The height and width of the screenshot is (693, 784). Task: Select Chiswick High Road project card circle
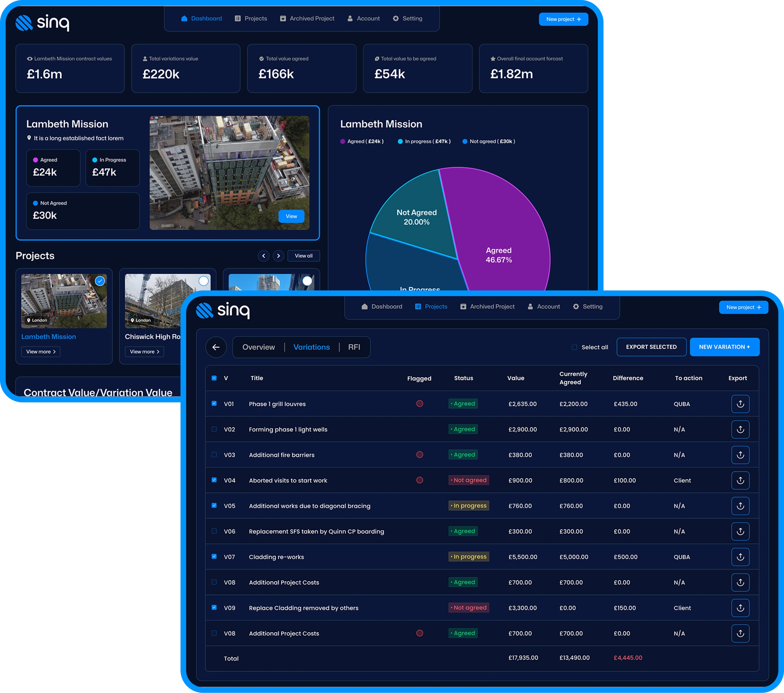[204, 281]
